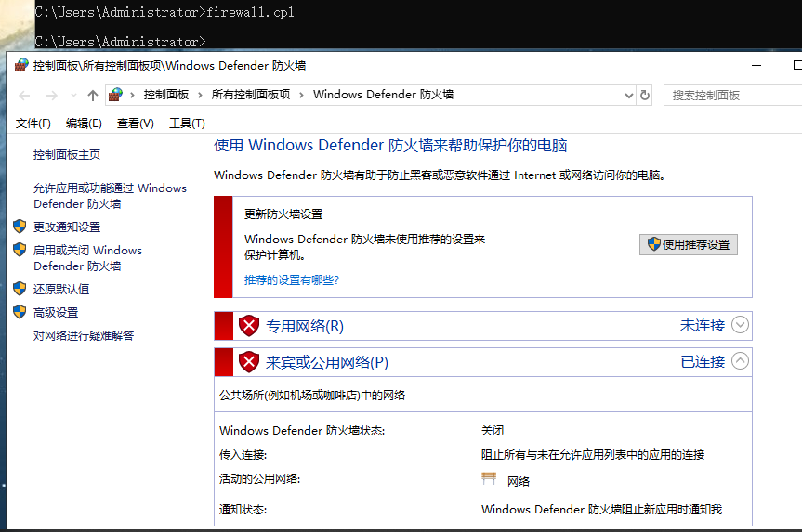The height and width of the screenshot is (532, 802).
Task: Click red shield icon for 来宾或公用网络
Action: point(248,362)
